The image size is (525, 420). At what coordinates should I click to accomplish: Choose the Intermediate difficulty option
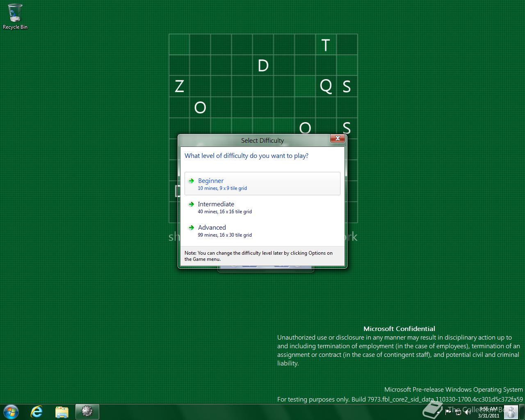(262, 207)
